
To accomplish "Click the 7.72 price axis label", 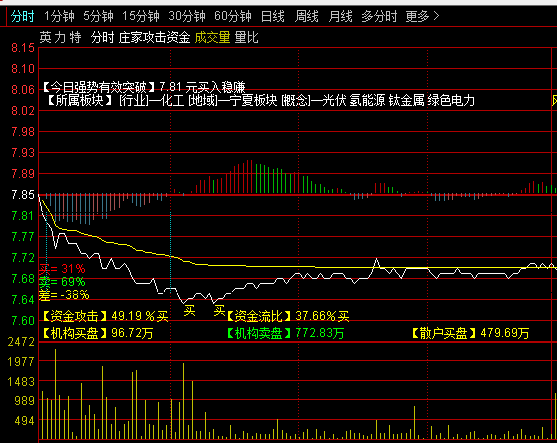I will (23, 258).
